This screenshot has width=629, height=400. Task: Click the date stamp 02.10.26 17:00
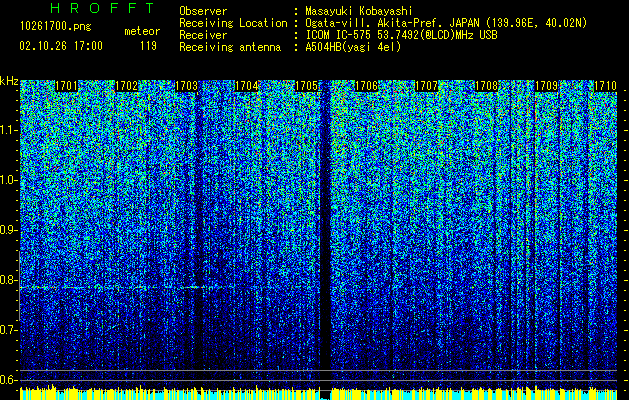pyautogui.click(x=61, y=46)
